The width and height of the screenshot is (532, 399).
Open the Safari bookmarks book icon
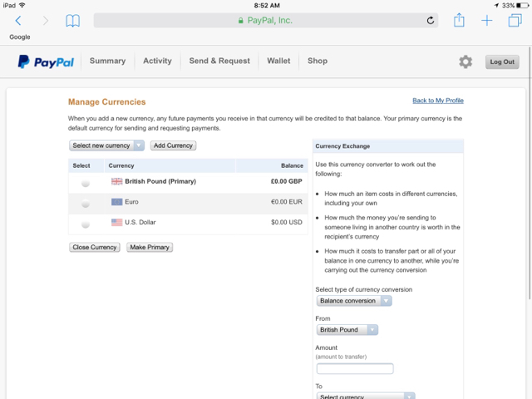tap(72, 21)
